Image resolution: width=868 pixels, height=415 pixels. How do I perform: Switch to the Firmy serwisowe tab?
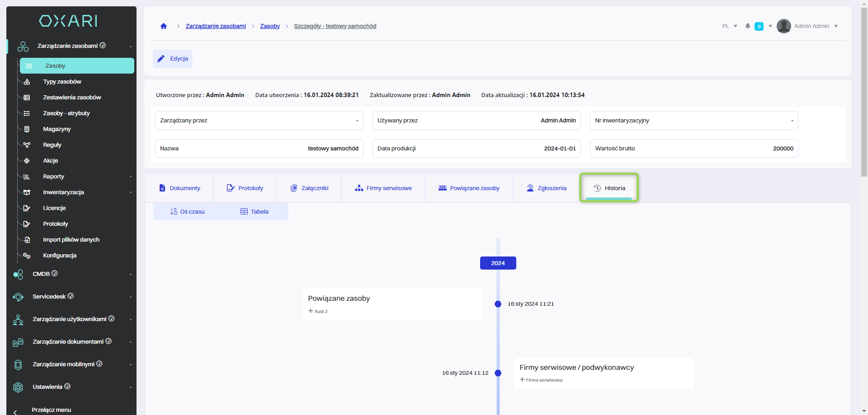383,188
